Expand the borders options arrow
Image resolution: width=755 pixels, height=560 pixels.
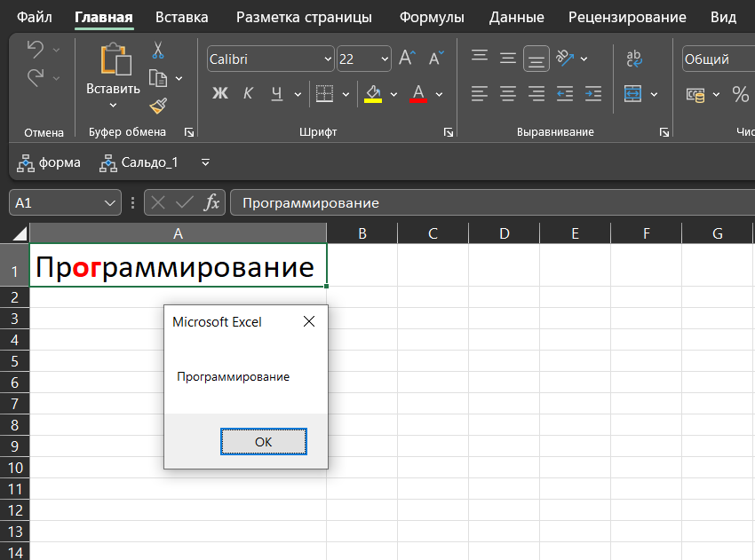tap(346, 94)
